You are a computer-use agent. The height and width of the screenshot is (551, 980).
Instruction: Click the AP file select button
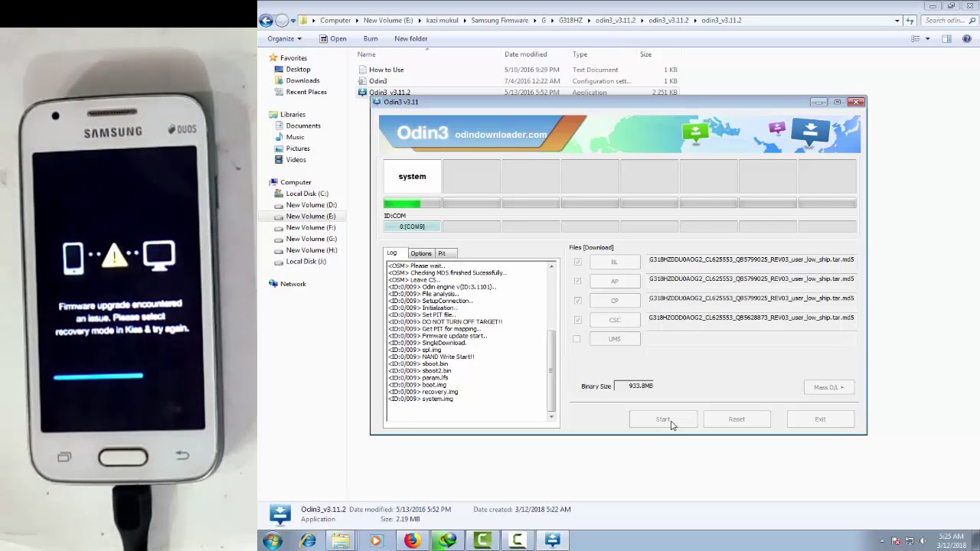point(614,281)
